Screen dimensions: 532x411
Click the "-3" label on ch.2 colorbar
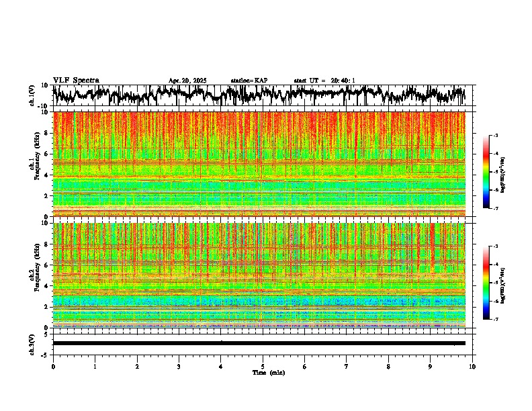pos(495,246)
